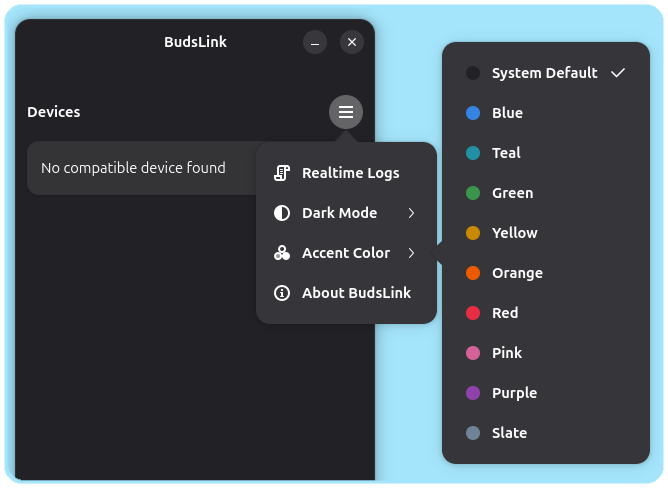Click the checkmark next to System Default
Image resolution: width=668 pixels, height=489 pixels.
(617, 73)
